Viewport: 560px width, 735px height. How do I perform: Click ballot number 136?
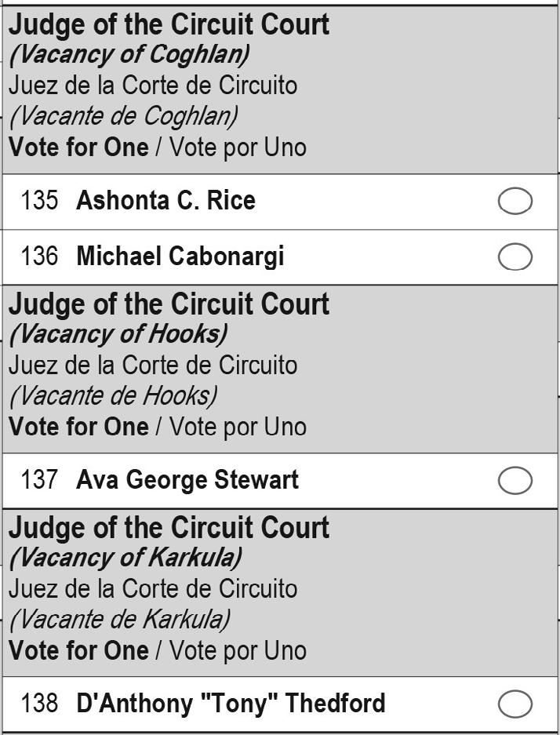point(39,257)
